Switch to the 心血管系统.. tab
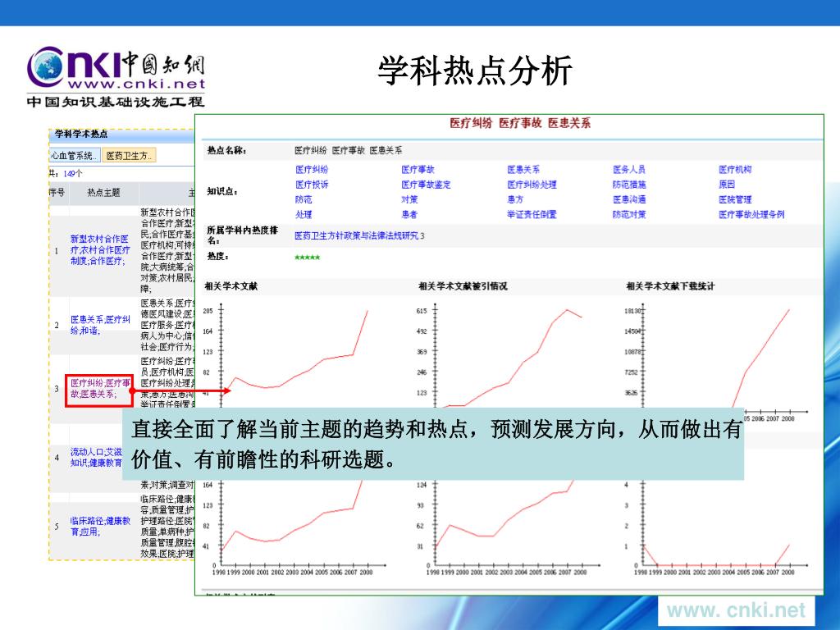The height and width of the screenshot is (630, 840). pyautogui.click(x=75, y=155)
